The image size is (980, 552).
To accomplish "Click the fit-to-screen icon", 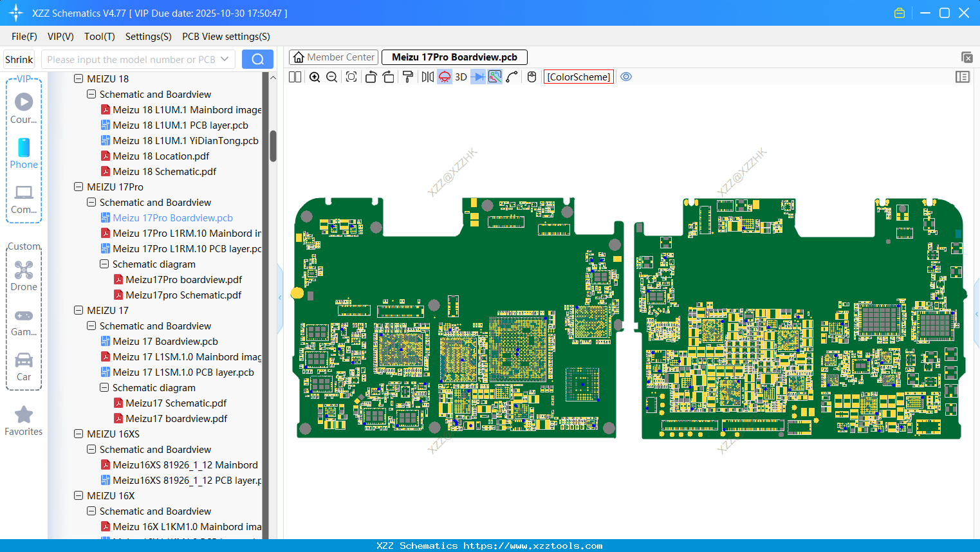I will coord(351,77).
